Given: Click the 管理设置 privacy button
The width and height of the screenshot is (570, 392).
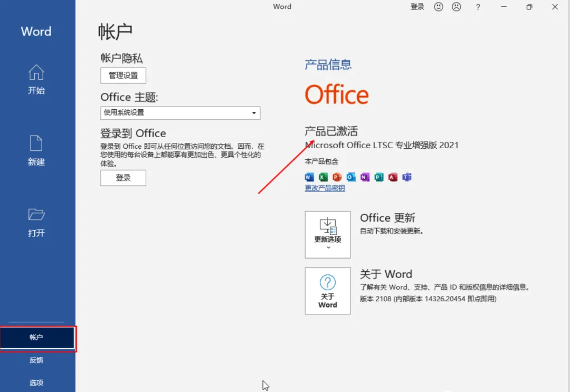Looking at the screenshot, I should tap(123, 75).
